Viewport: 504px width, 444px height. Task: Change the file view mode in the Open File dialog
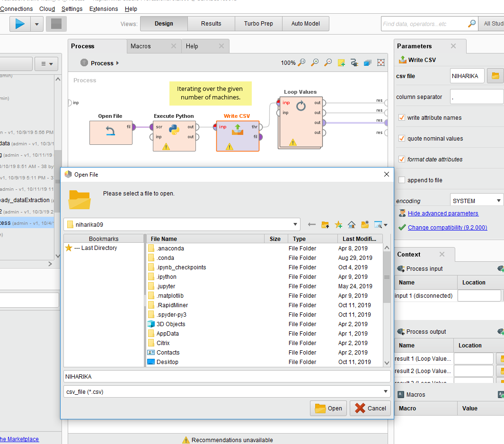380,224
